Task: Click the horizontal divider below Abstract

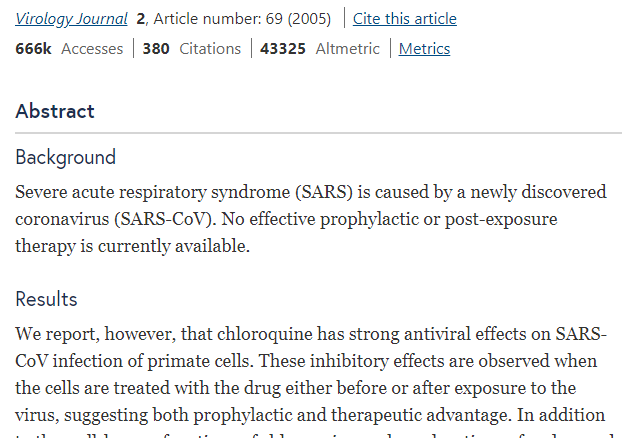Action: point(318,133)
